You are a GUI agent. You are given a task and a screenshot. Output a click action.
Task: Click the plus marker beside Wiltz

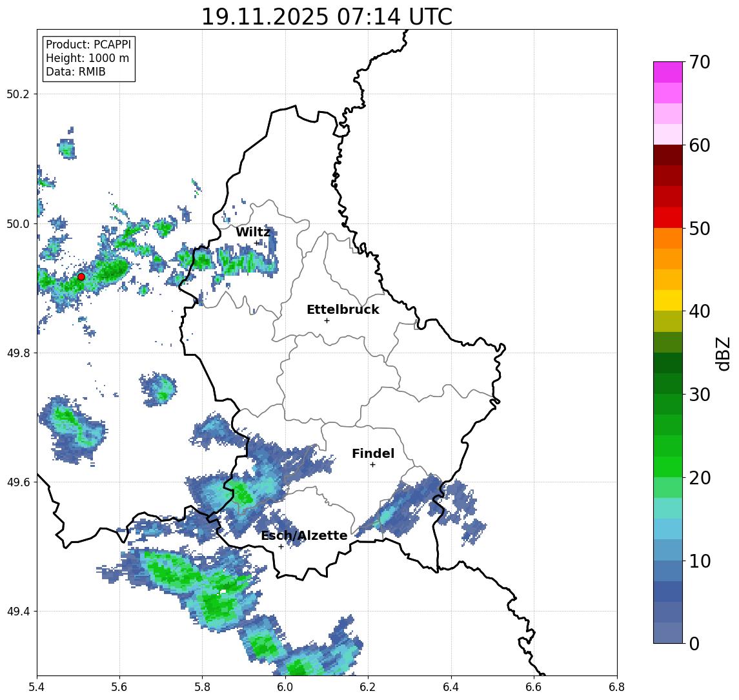[257, 243]
